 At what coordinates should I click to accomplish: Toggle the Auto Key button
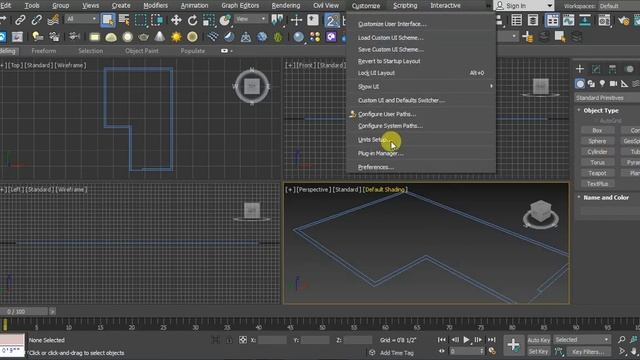point(539,340)
